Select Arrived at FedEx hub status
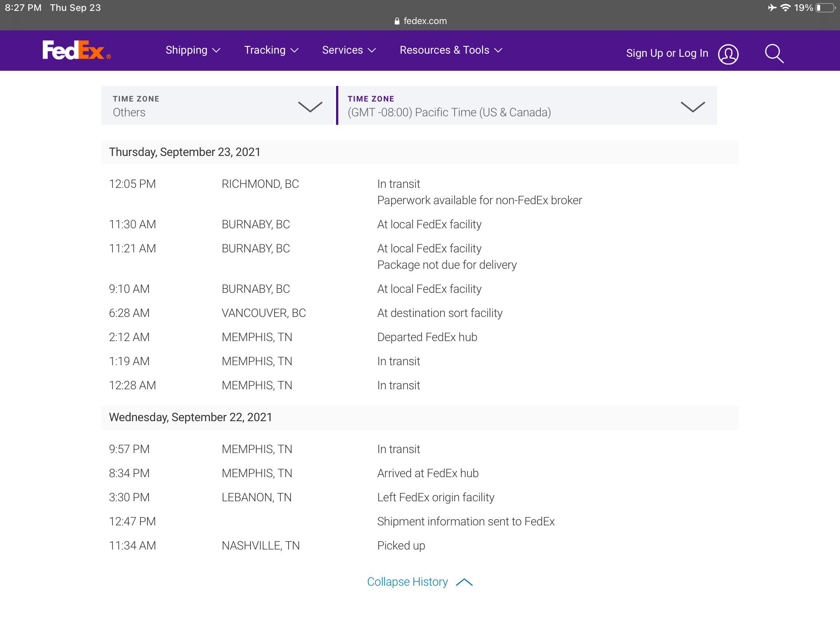This screenshot has height=630, width=840. click(428, 473)
